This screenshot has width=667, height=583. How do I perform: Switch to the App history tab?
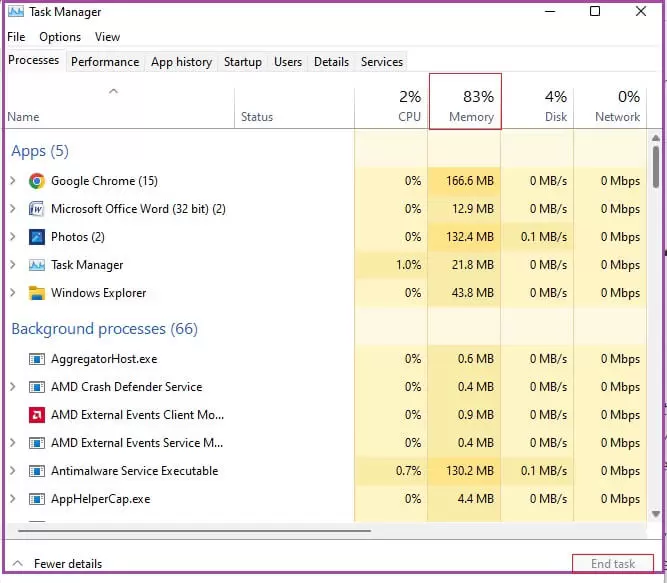click(181, 62)
